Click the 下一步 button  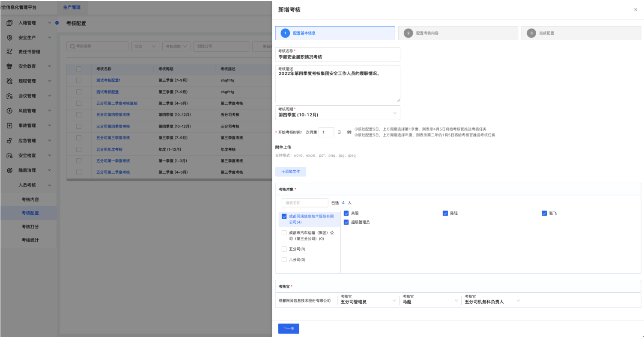tap(289, 328)
